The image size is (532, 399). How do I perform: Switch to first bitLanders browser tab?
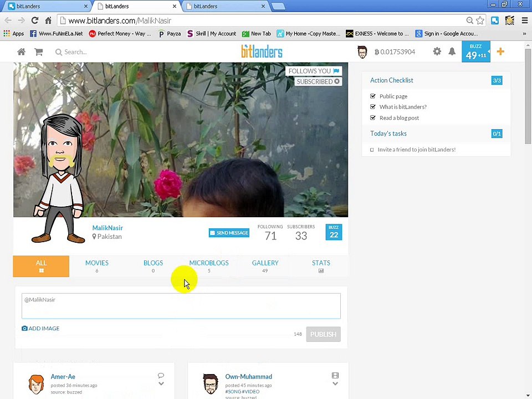[48, 6]
